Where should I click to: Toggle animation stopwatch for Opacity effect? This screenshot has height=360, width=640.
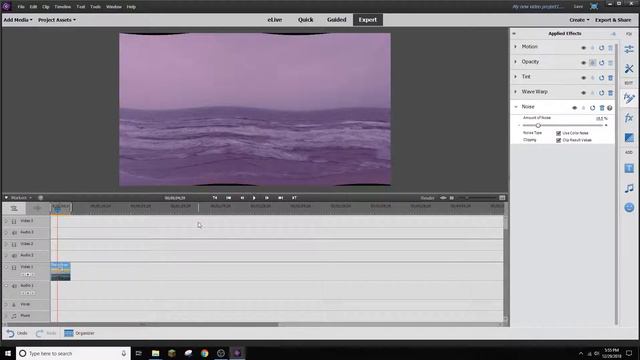coord(593,63)
